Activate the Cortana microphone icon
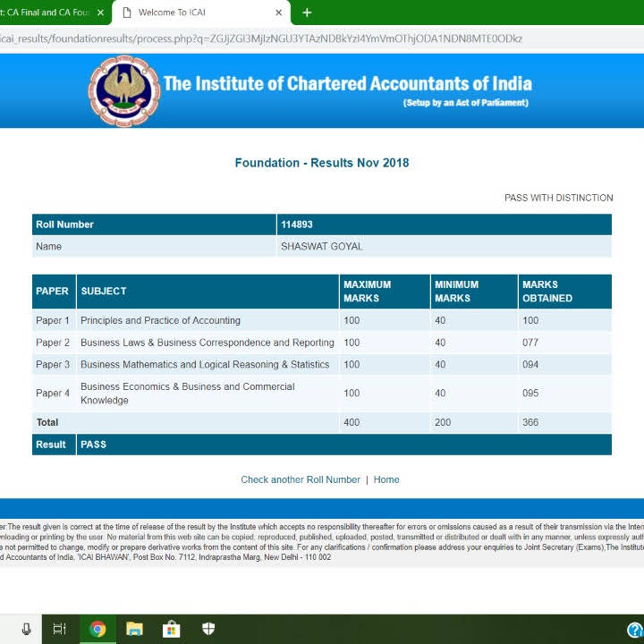The image size is (644, 644). [x=26, y=629]
